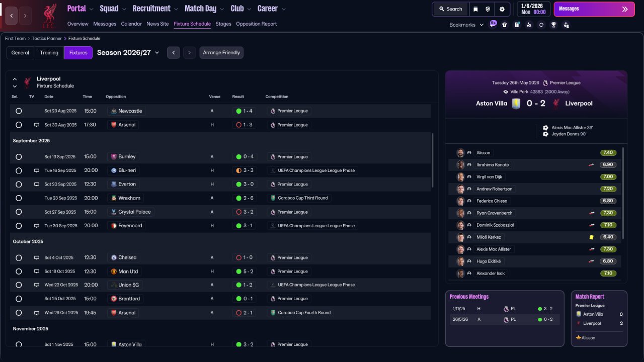Switch to the Calendar tab

131,24
